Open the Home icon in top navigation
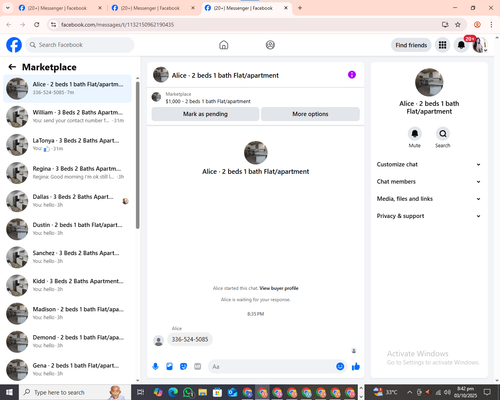 [224, 45]
